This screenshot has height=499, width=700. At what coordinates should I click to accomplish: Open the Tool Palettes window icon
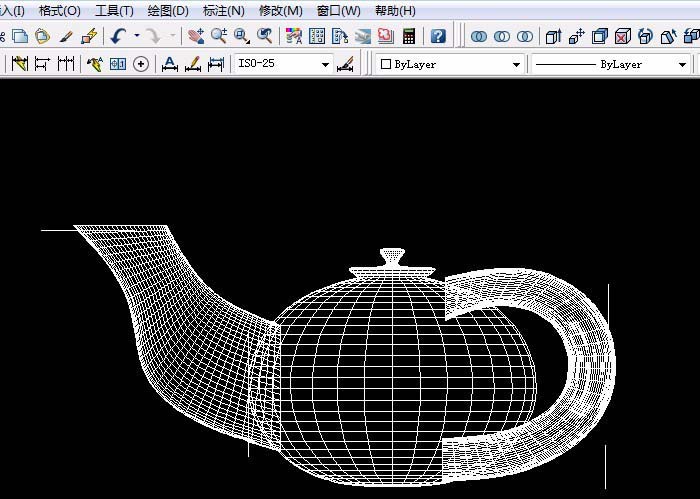(340, 36)
